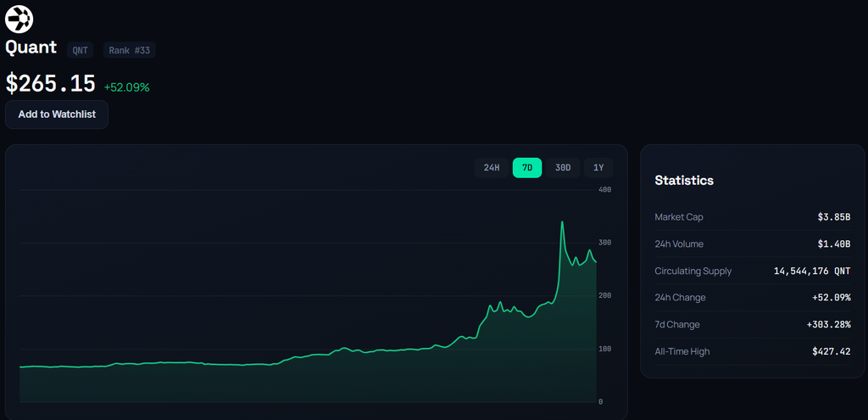Click the 14,544,176 QNT supply value
This screenshot has width=868, height=420.
point(812,271)
